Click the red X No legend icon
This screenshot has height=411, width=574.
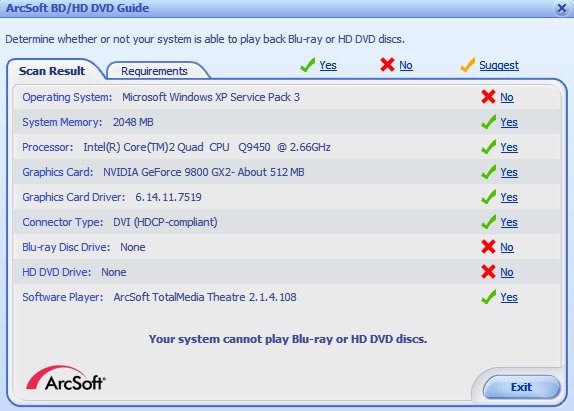click(387, 65)
